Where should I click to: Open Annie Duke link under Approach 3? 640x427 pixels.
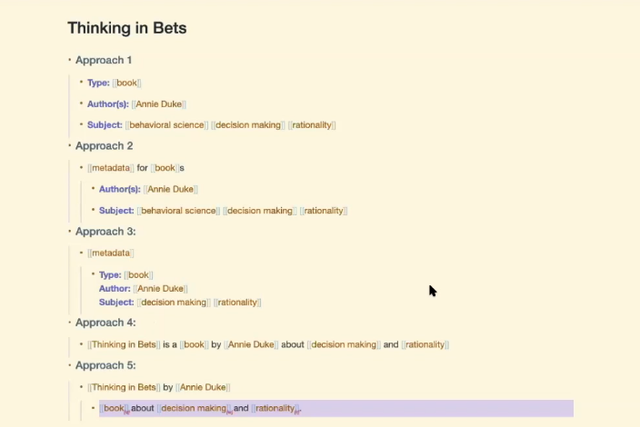(x=160, y=289)
